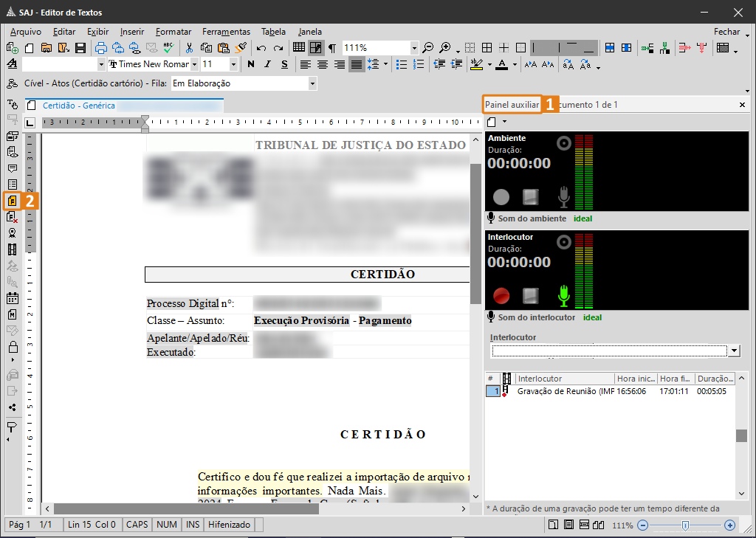Screen dimensions: 756x538
Task: Click the new blank document icon
Action: coord(30,48)
